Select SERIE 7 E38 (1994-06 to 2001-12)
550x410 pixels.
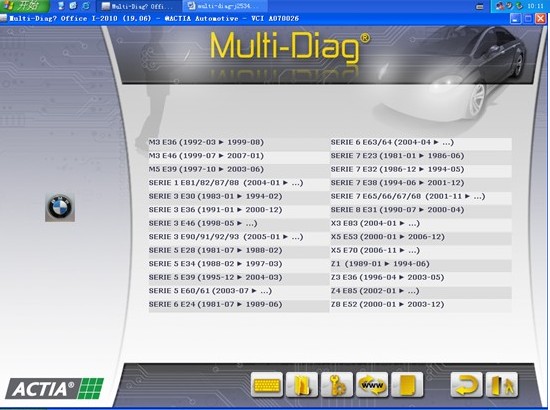(x=421, y=183)
